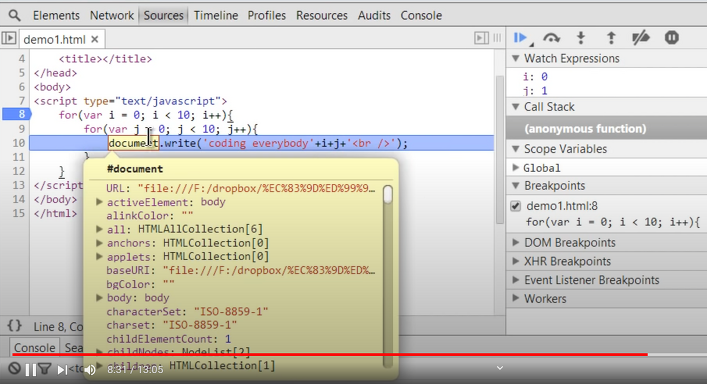The height and width of the screenshot is (384, 707).
Task: Open the DevTools search magnifier icon
Action: tap(14, 15)
